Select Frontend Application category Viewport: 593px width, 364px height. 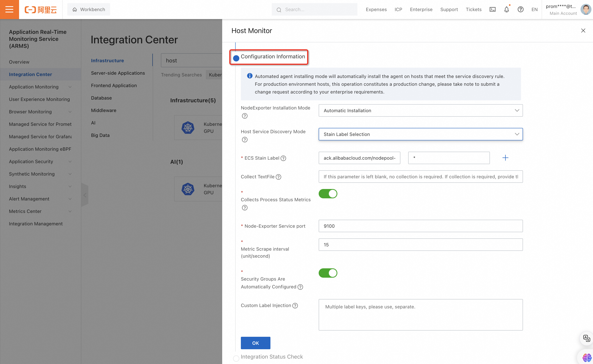point(114,86)
